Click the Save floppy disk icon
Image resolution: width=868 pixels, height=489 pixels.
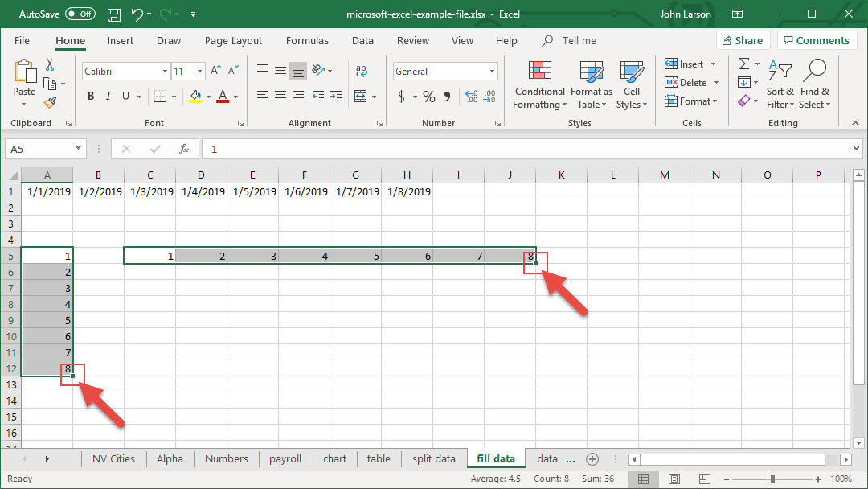[113, 14]
